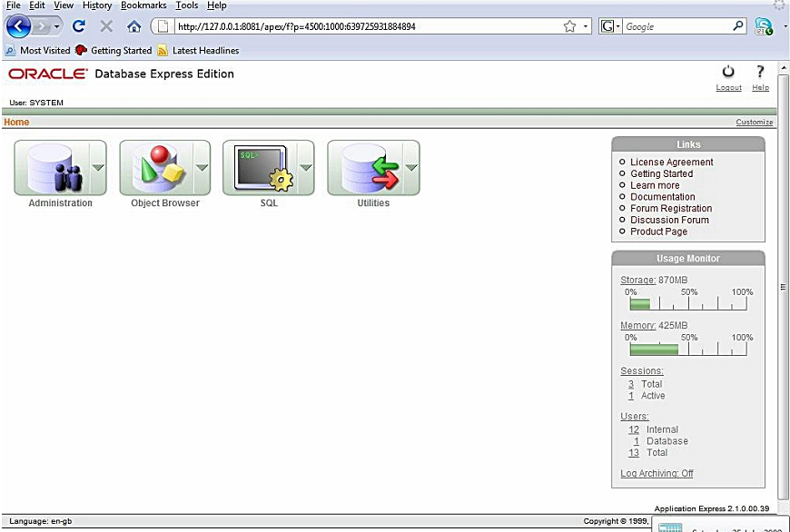The image size is (790, 532).
Task: Click the search magnifier icon
Action: tap(738, 25)
